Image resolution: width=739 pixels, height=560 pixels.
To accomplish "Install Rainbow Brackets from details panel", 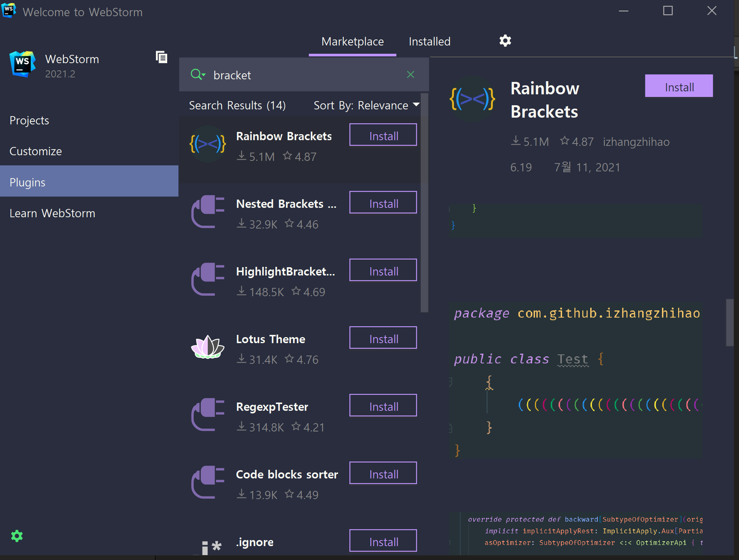I will click(679, 86).
